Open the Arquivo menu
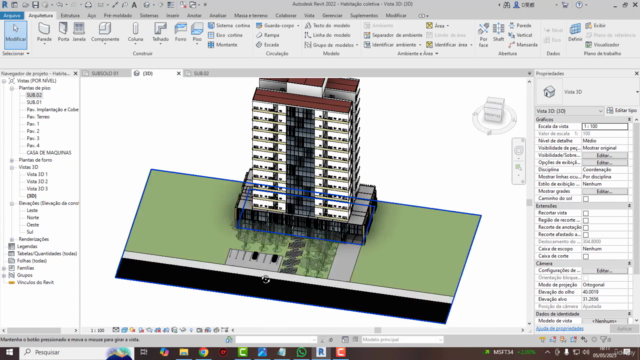The height and width of the screenshot is (360, 640). coord(12,16)
